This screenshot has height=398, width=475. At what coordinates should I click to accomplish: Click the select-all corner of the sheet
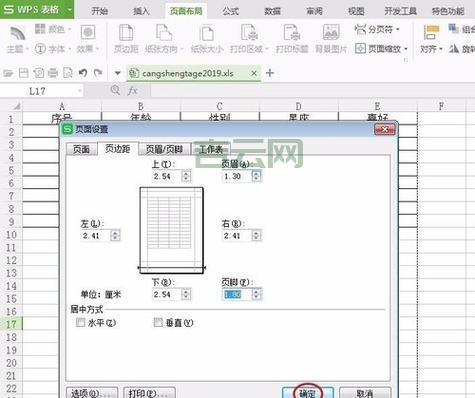click(x=16, y=106)
